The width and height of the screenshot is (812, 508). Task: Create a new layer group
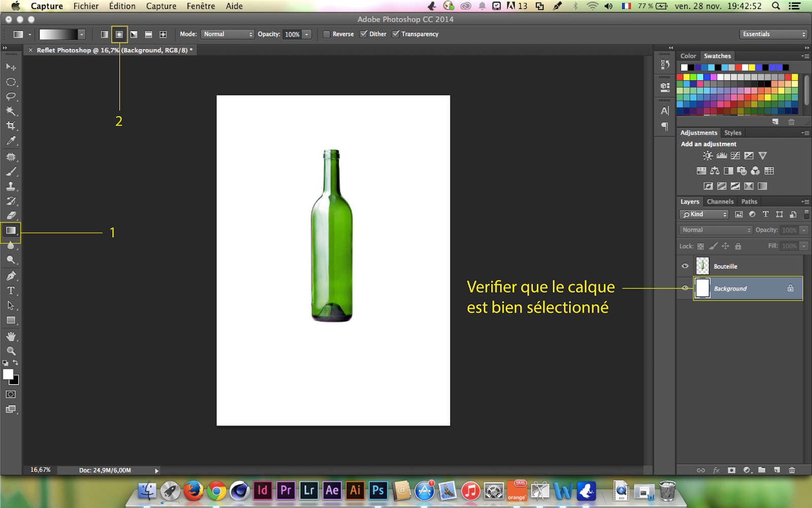tap(762, 470)
